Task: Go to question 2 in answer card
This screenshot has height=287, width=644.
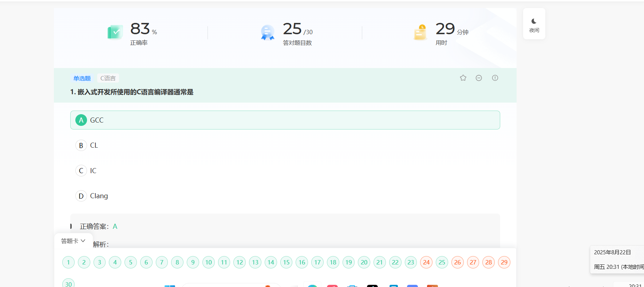Action: (x=84, y=262)
